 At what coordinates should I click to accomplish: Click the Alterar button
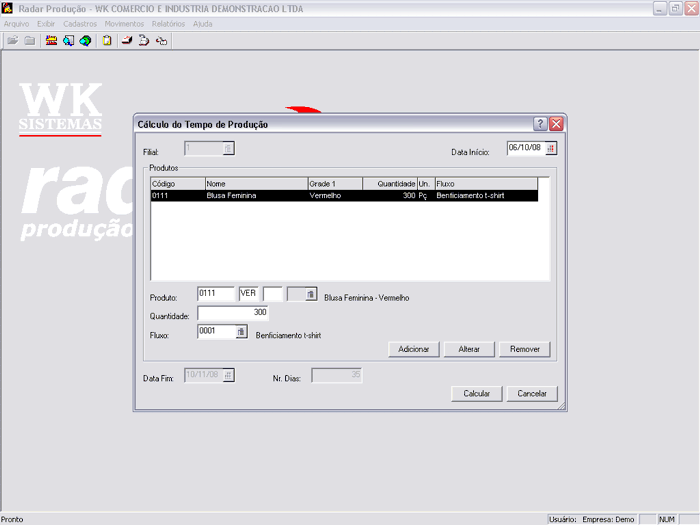click(x=469, y=349)
